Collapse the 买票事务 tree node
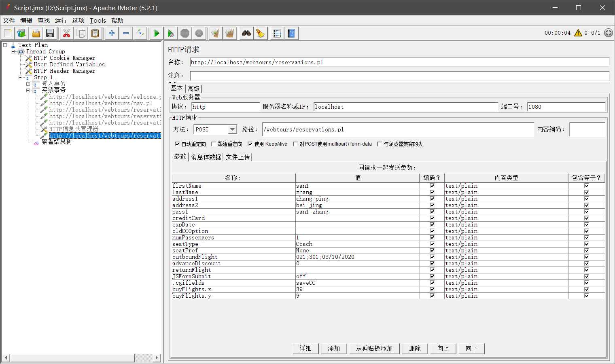 (x=28, y=90)
